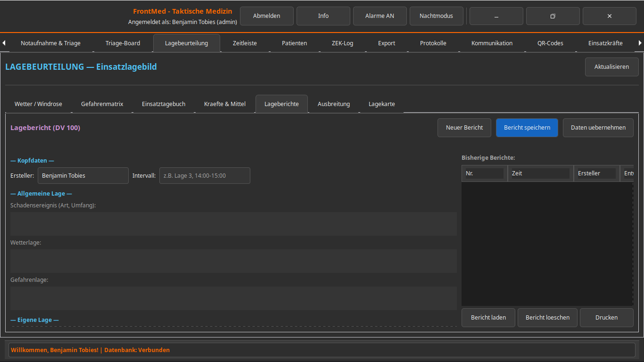Viewport: 644px width, 362px height.
Task: Print the report with Drucken
Action: [x=606, y=318]
